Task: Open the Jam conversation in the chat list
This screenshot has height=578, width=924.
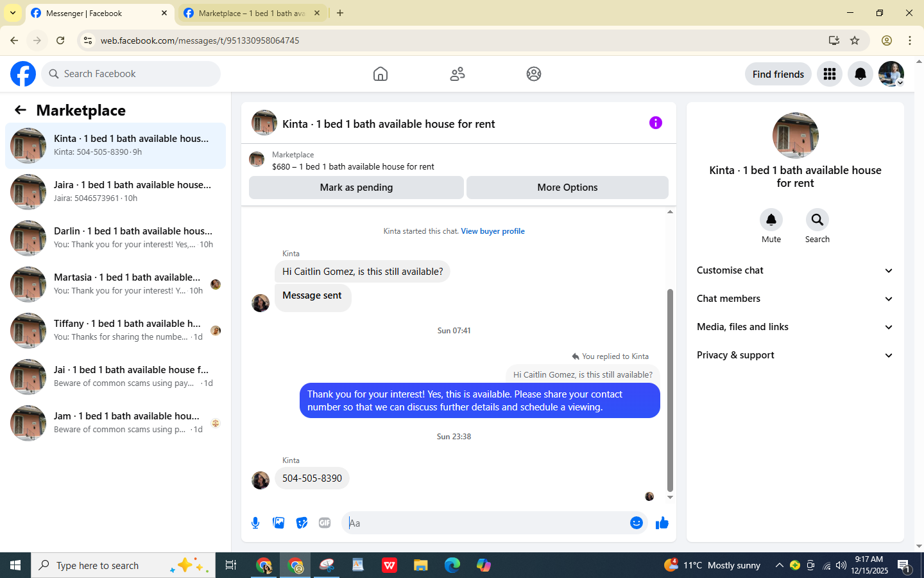Action: (x=116, y=423)
